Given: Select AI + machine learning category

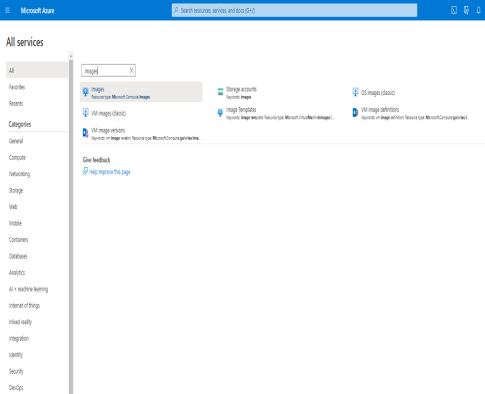Looking at the screenshot, I should [x=28, y=289].
